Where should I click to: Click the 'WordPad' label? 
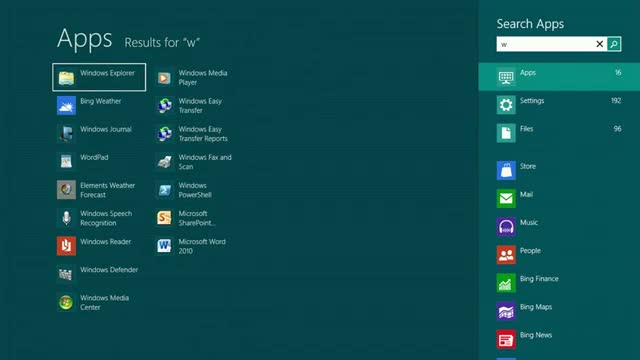(94, 158)
